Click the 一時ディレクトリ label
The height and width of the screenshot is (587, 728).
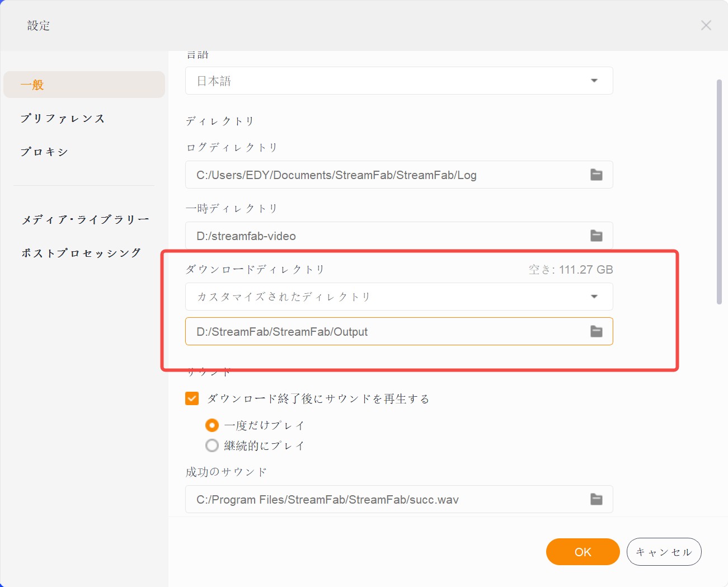click(x=232, y=208)
